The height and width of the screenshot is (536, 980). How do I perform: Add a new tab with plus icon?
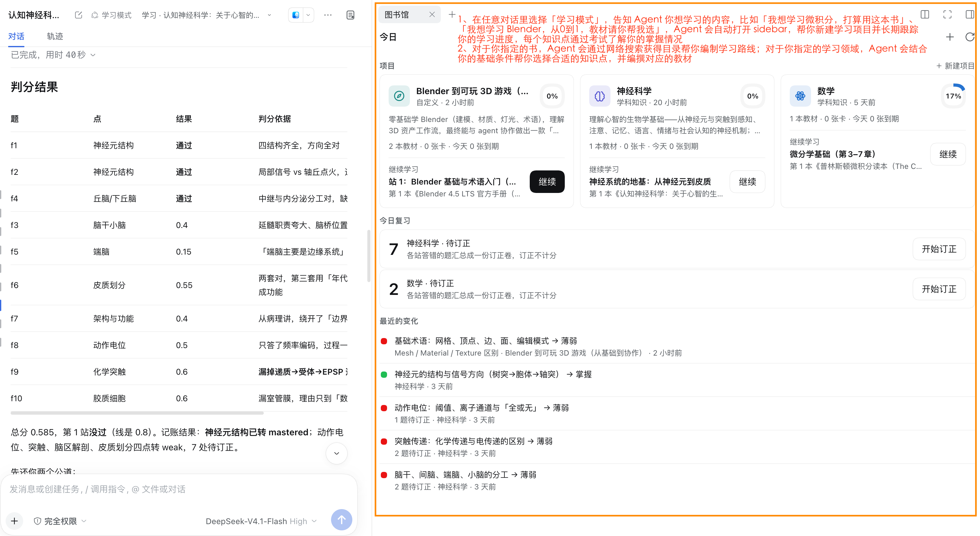point(452,14)
